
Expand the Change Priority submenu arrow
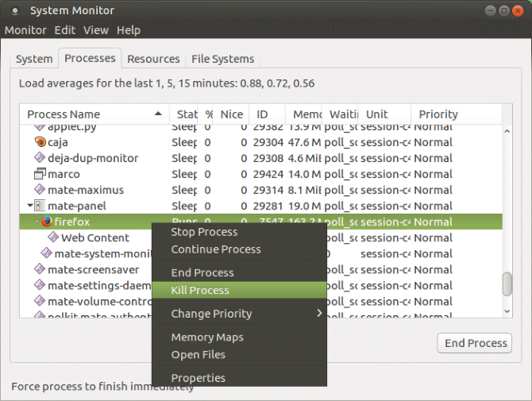pos(319,313)
